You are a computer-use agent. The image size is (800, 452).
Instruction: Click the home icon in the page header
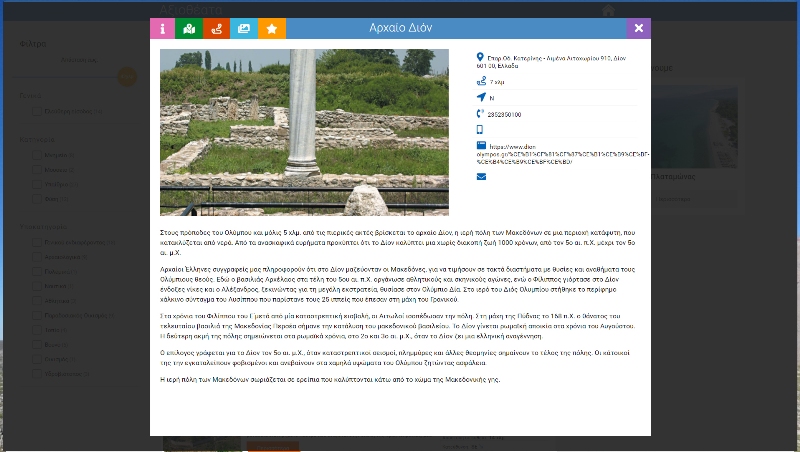[608, 10]
